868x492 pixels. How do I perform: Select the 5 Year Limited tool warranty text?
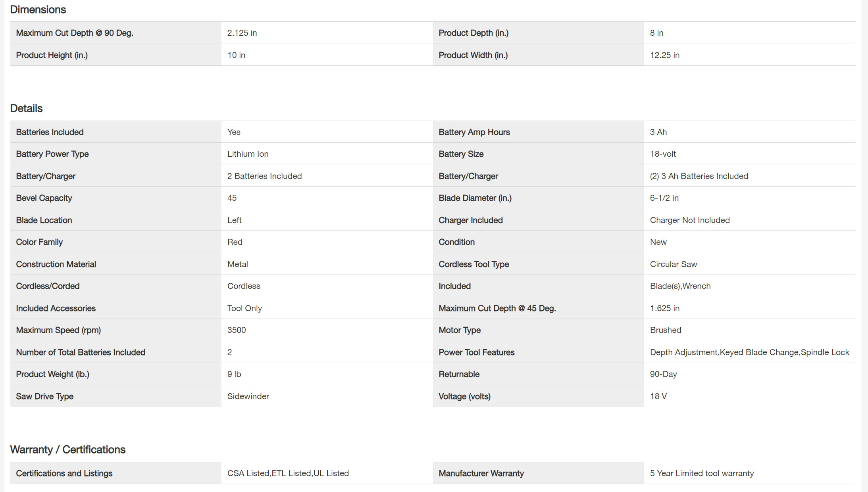tap(702, 473)
